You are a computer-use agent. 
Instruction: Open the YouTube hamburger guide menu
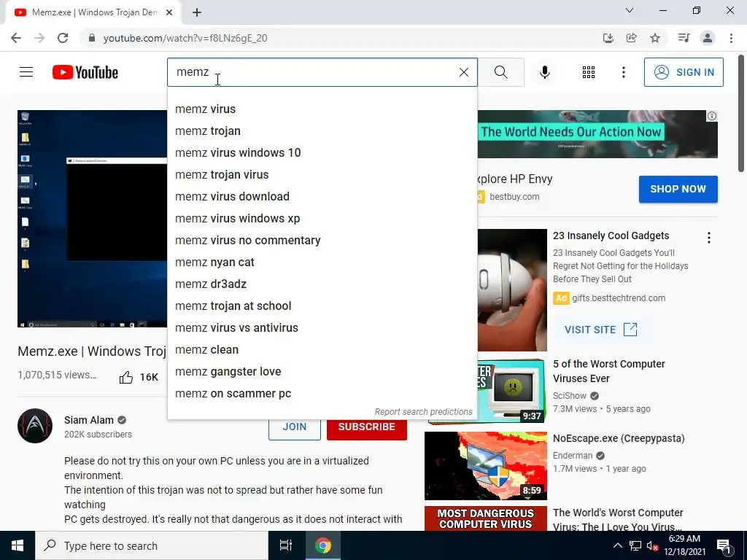tap(26, 72)
